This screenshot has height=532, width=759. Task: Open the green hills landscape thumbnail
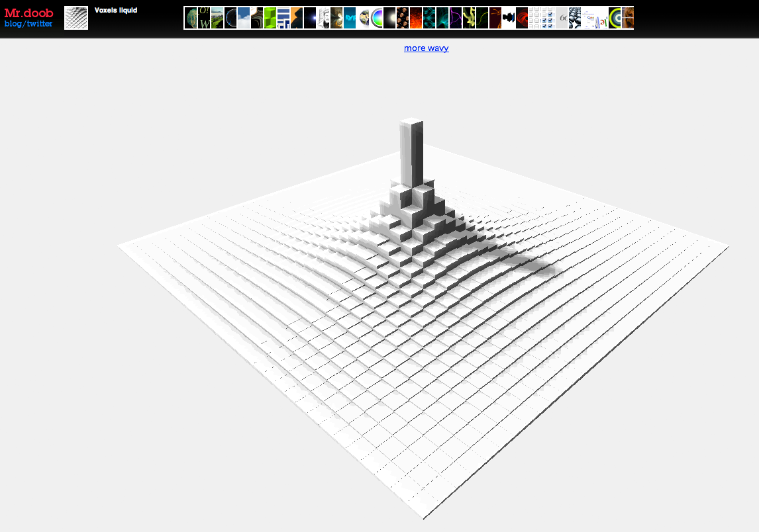tap(217, 18)
